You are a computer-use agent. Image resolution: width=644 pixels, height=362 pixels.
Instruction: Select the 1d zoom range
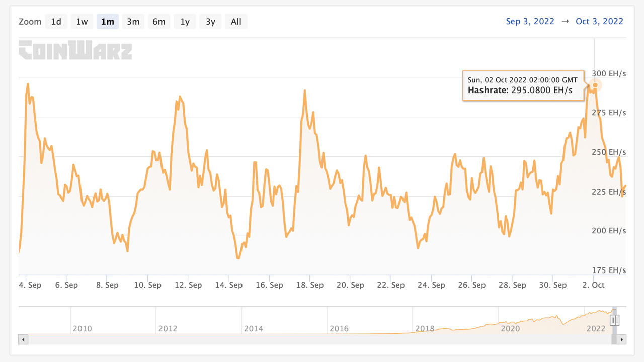56,22
